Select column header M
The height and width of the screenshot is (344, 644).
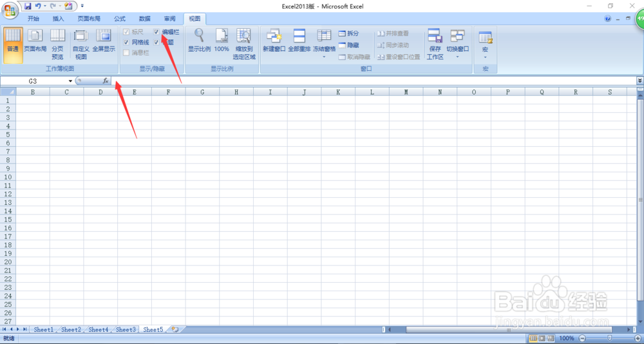tap(406, 92)
